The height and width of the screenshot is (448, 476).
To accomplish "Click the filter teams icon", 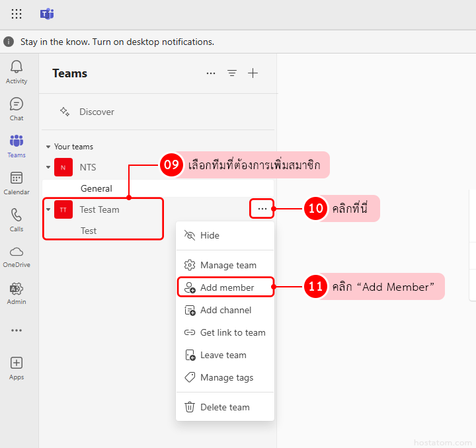I will [232, 73].
